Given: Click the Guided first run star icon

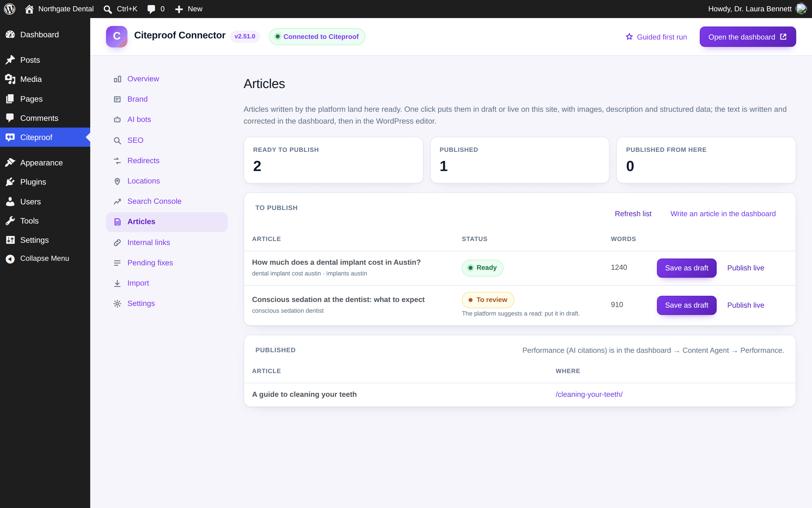Looking at the screenshot, I should (629, 37).
